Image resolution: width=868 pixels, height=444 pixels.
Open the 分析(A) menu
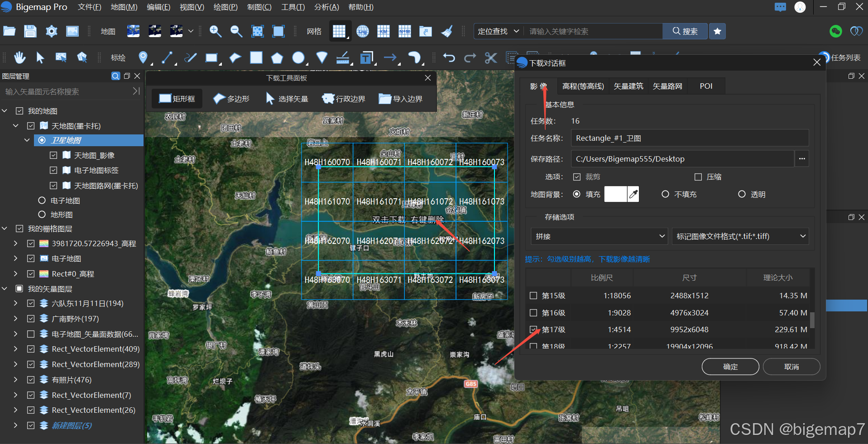pyautogui.click(x=326, y=7)
